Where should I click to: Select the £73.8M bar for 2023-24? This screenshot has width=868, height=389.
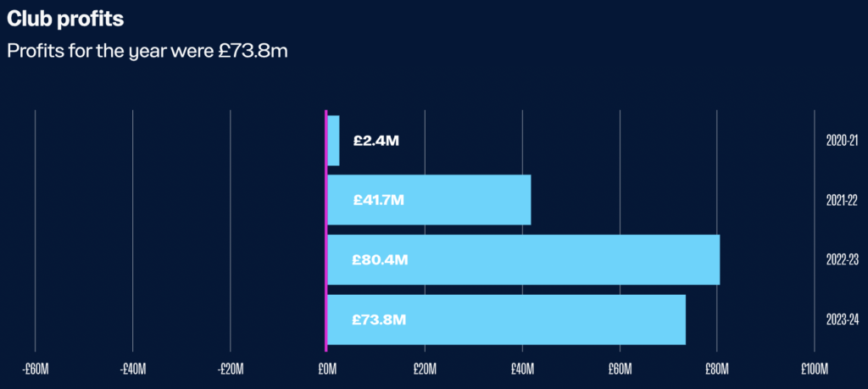(507, 320)
